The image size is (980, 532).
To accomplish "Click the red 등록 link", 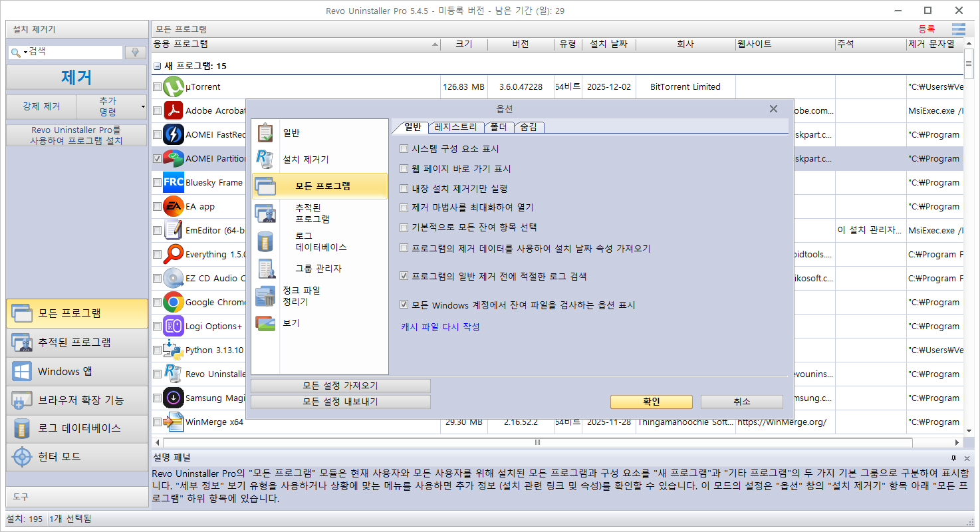I will tap(926, 29).
